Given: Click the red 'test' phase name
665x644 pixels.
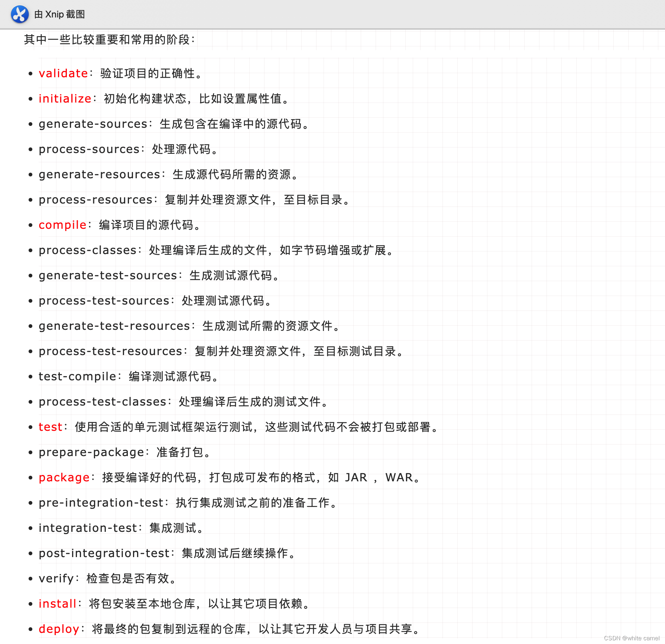Looking at the screenshot, I should point(51,427).
